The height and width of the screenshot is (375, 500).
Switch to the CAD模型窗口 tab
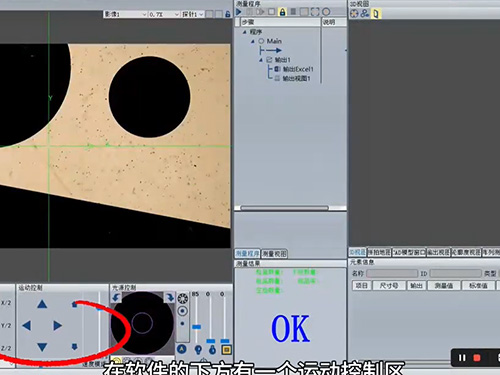pos(409,252)
